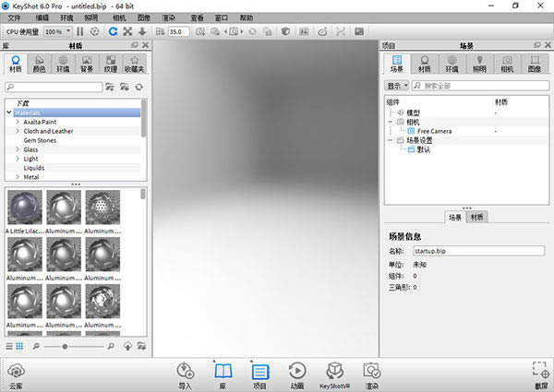Image resolution: width=554 pixels, height=392 pixels.
Task: Click the search box in scene panel
Action: point(480,86)
